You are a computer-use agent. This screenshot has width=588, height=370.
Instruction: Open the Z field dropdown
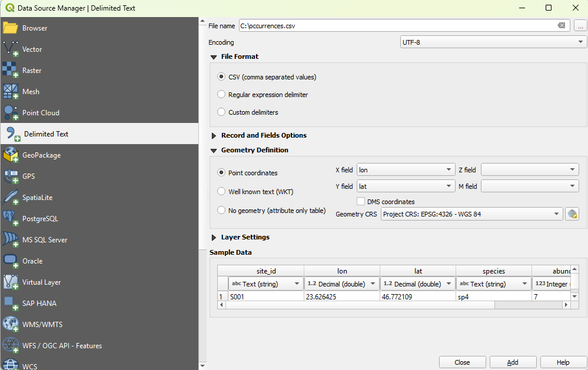[530, 170]
